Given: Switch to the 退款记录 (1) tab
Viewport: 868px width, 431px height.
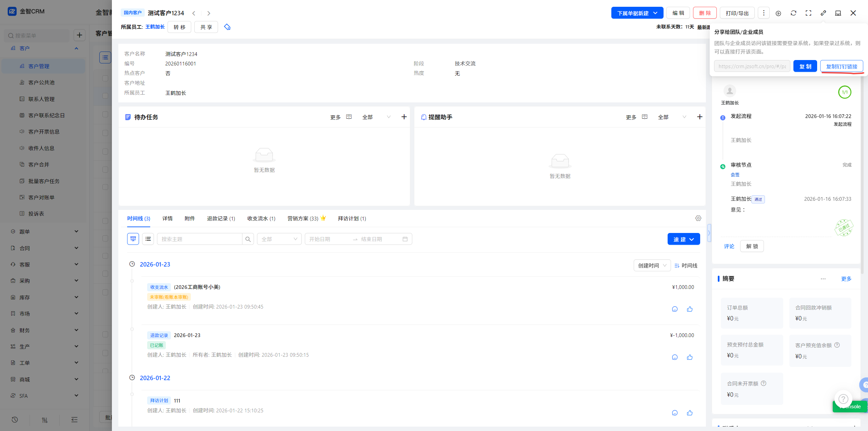Looking at the screenshot, I should [221, 218].
